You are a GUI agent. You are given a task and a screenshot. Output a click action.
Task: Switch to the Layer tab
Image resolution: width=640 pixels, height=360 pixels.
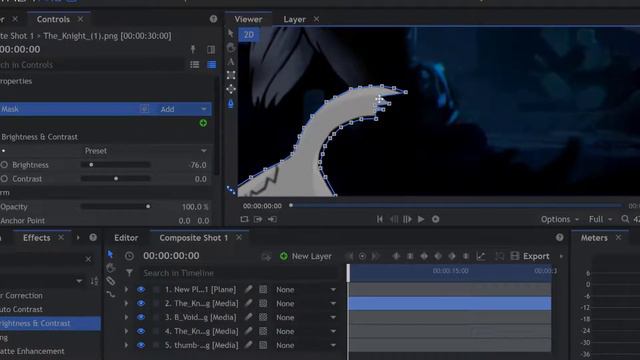[294, 19]
